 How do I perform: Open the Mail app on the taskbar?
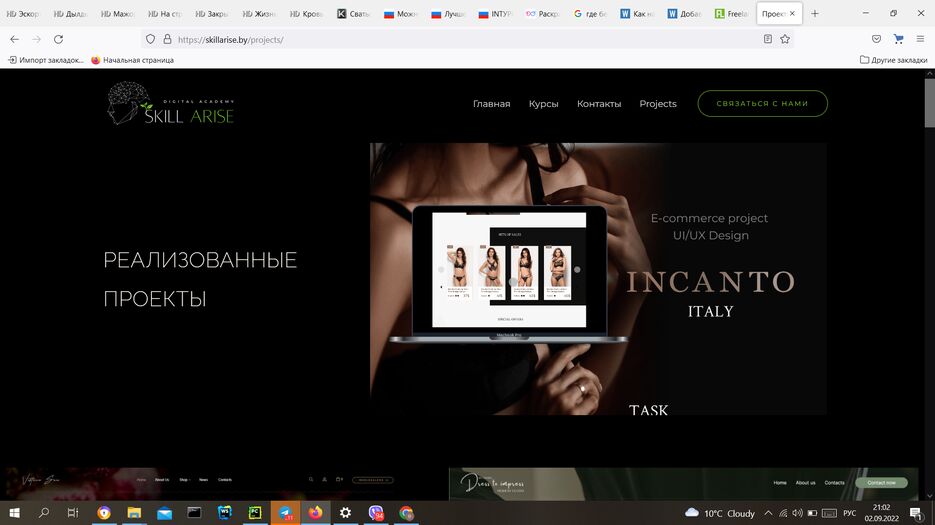click(x=165, y=513)
